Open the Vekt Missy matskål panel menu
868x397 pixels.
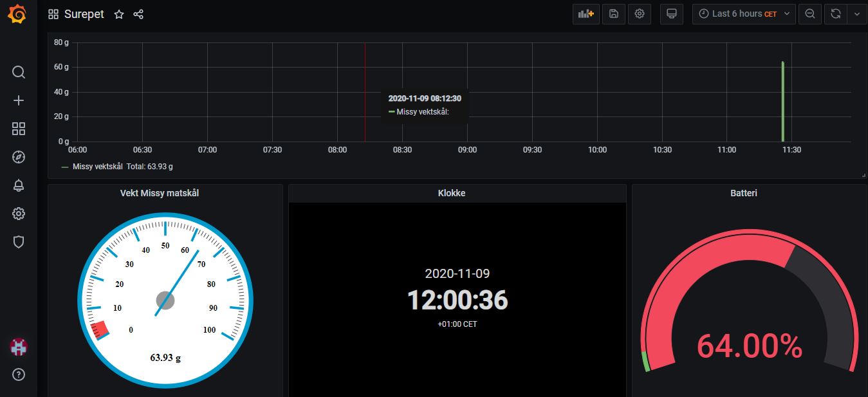[160, 192]
